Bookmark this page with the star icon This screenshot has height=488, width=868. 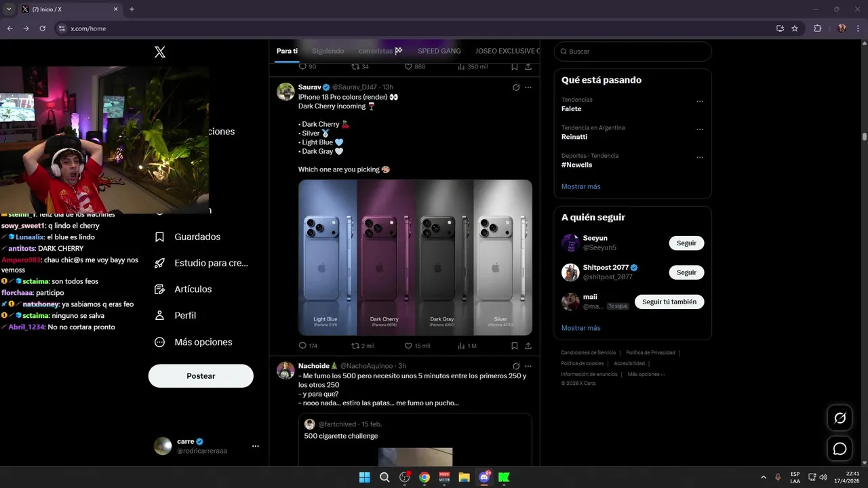point(795,28)
